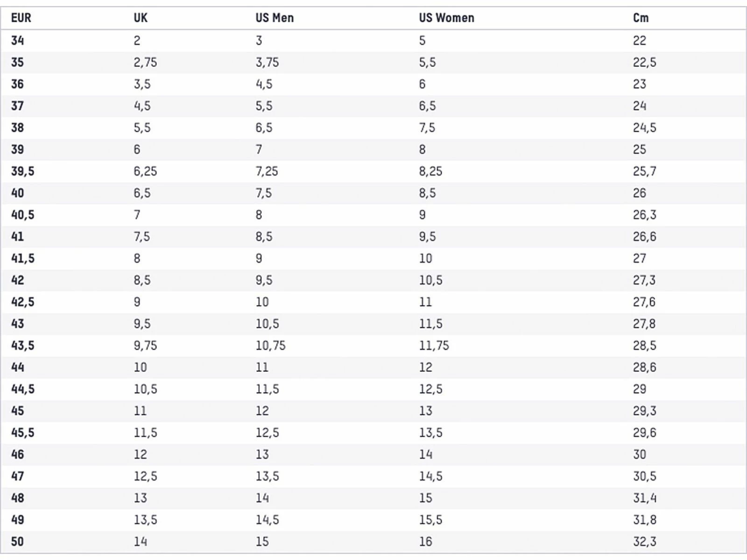Select the EUR 47 row label
The height and width of the screenshot is (560, 747).
[18, 476]
